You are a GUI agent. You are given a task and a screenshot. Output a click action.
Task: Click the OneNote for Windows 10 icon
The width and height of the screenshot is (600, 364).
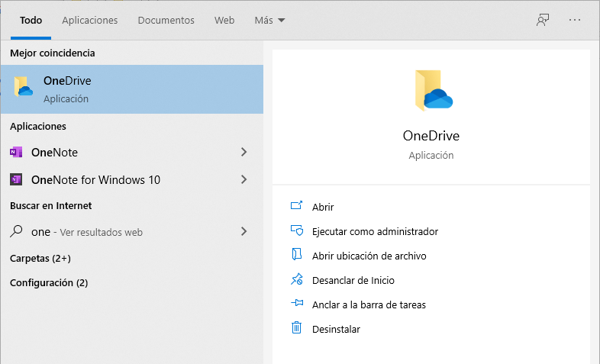(x=16, y=180)
